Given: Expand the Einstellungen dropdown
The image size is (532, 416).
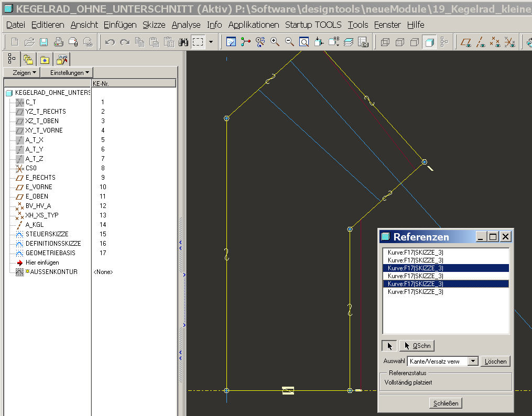Looking at the screenshot, I should point(67,72).
